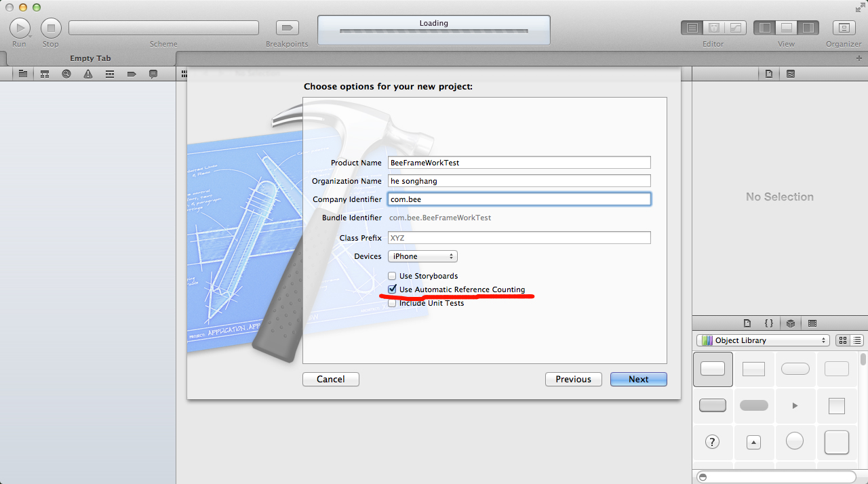
Task: Enable the Include Unit Tests checkbox
Action: pos(392,303)
